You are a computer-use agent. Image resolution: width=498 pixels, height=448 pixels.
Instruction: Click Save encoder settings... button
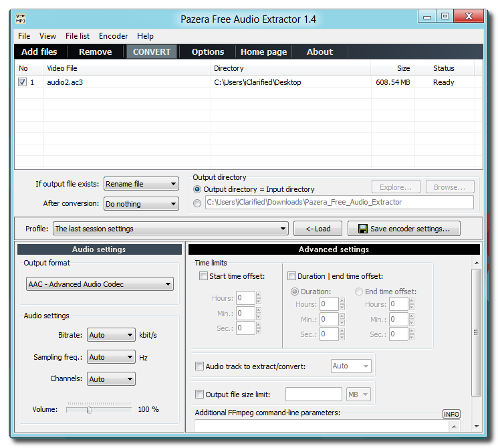[x=404, y=229]
